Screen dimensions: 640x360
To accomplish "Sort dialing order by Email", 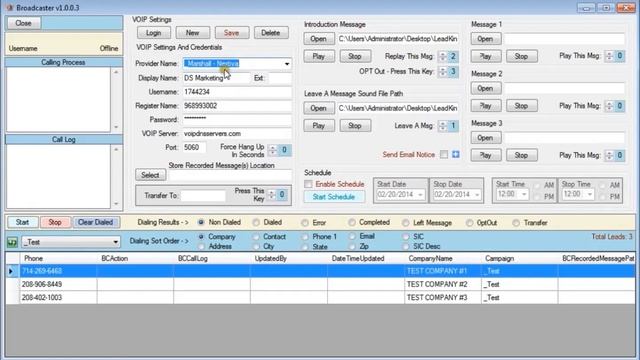I will 352,236.
